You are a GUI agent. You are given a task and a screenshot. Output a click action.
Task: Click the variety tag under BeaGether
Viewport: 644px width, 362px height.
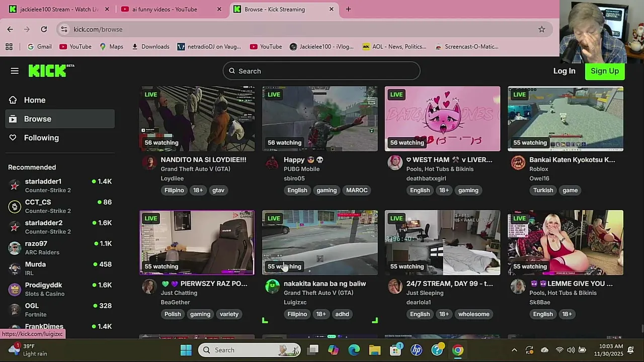coord(229,314)
